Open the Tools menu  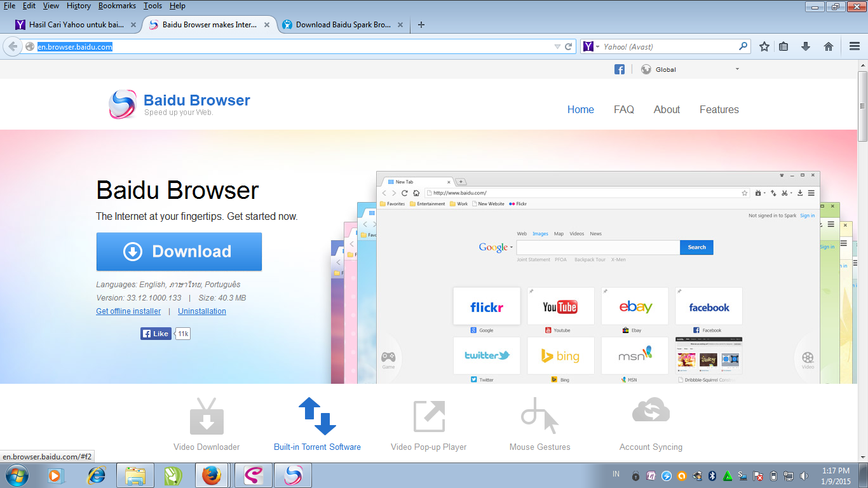153,6
